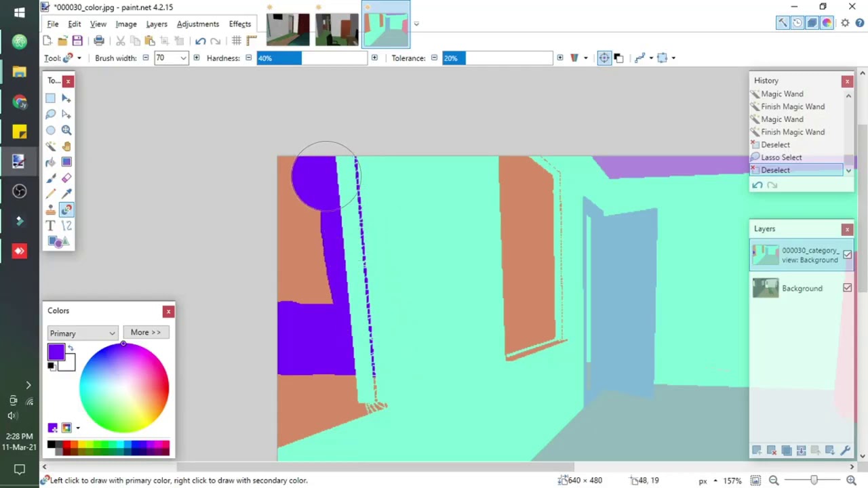Select the Lasso Select tool
The height and width of the screenshot is (488, 868).
51,114
